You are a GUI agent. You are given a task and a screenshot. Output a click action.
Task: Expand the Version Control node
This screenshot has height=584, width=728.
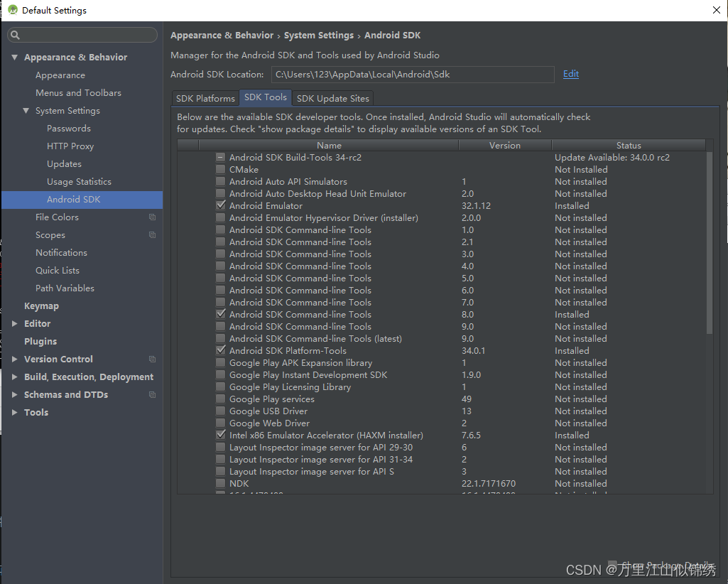point(14,359)
